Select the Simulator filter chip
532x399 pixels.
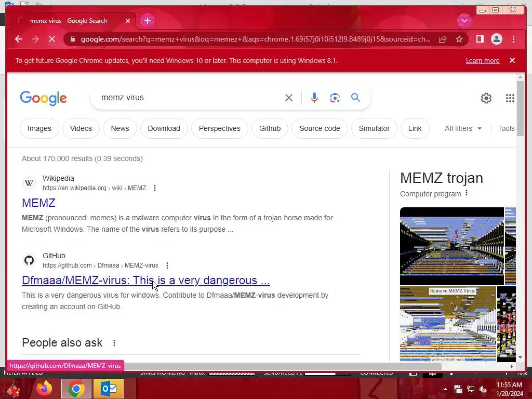374,128
